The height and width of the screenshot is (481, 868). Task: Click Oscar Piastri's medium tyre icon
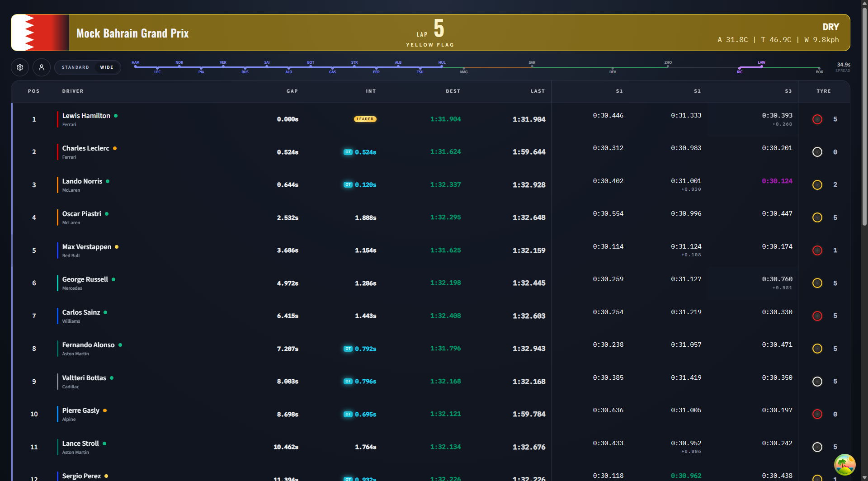[817, 217]
